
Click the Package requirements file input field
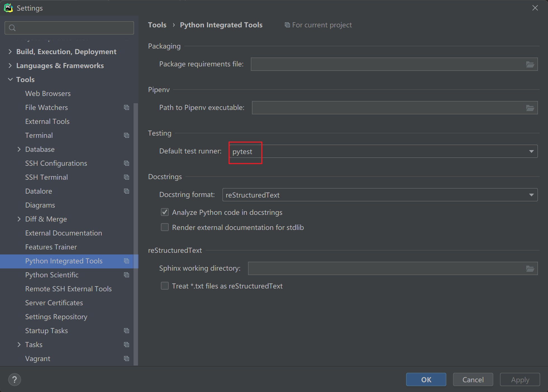coord(387,64)
